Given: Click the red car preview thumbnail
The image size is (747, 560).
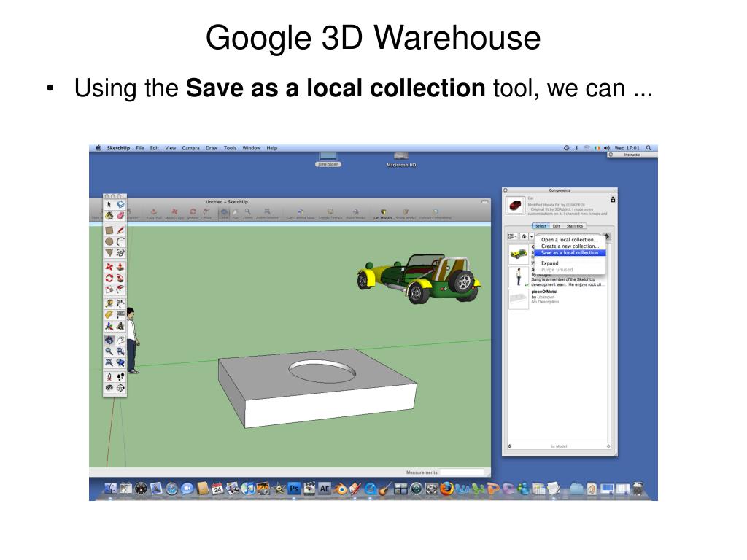Looking at the screenshot, I should [x=516, y=206].
